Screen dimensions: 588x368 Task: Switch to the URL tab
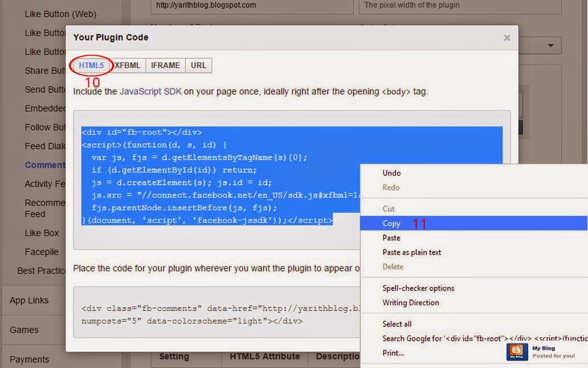coord(198,65)
